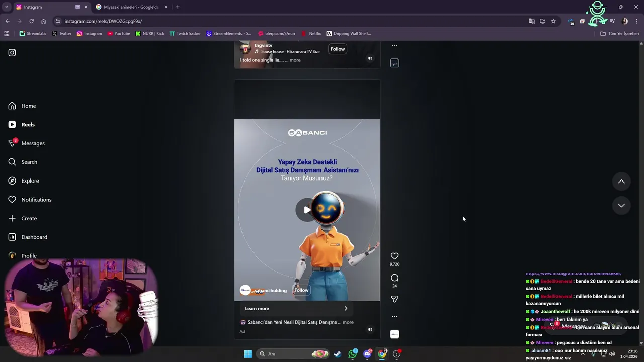
Task: Toggle sound on the tngvintv reel
Action: coord(370,58)
